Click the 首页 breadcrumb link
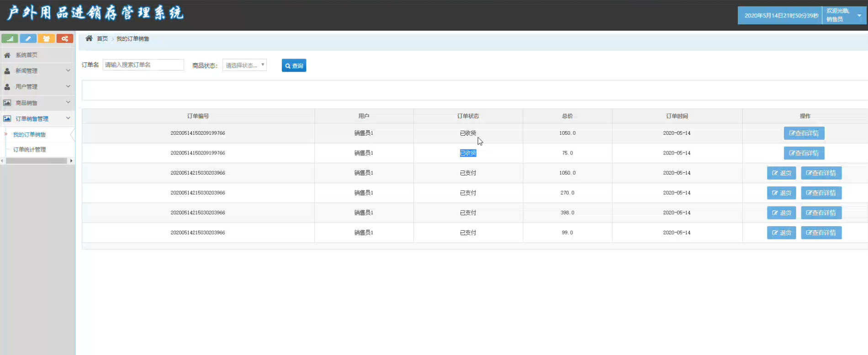The height and width of the screenshot is (355, 868). 102,39
